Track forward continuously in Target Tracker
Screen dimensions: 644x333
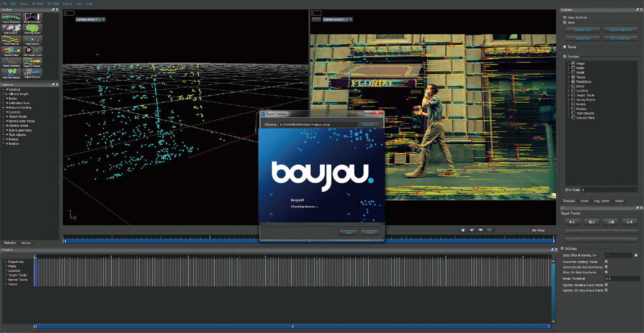pos(630,222)
